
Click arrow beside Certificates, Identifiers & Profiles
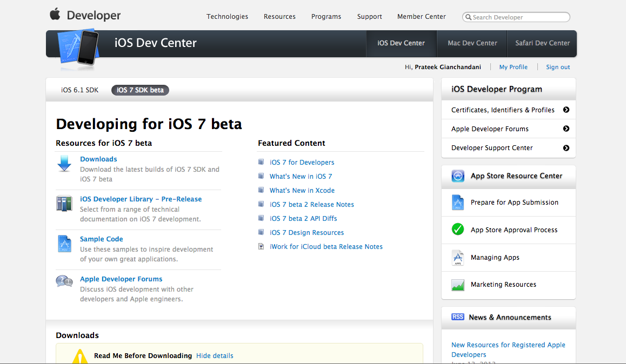(566, 110)
